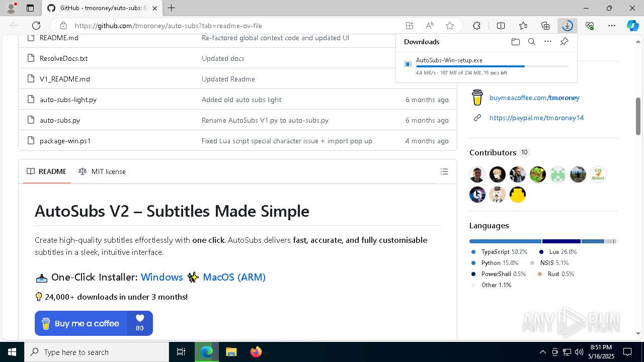Open README outline menu
644x362 pixels.
pyautogui.click(x=444, y=171)
